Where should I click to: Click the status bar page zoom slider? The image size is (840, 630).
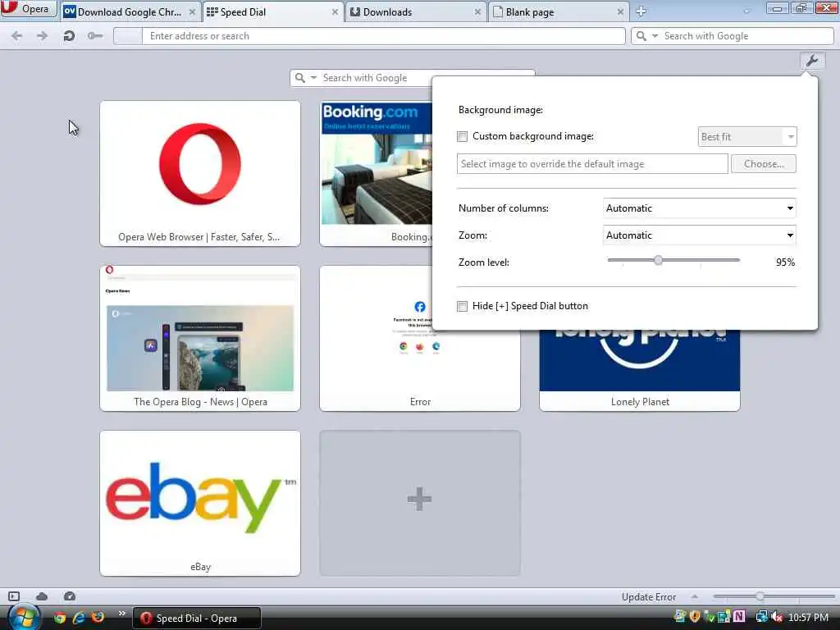774,596
